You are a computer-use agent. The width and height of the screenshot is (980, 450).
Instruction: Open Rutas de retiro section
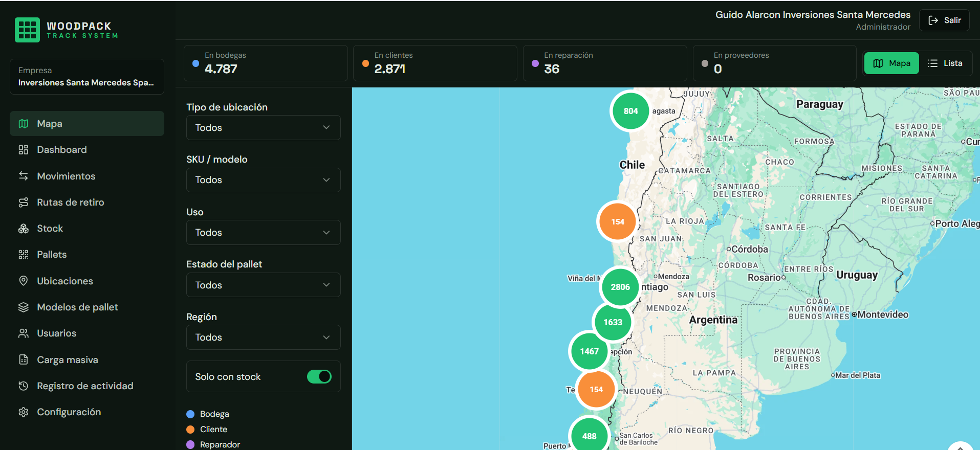click(87, 202)
